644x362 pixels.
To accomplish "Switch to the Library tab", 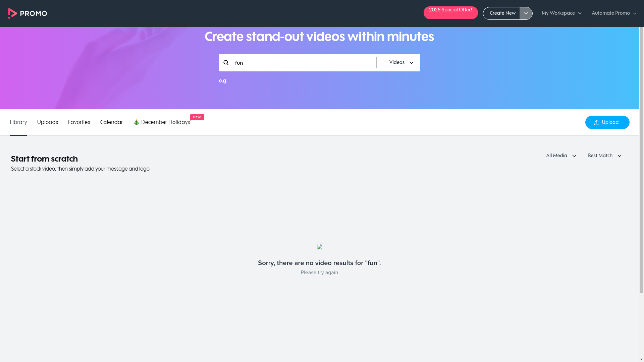I will click(x=18, y=122).
